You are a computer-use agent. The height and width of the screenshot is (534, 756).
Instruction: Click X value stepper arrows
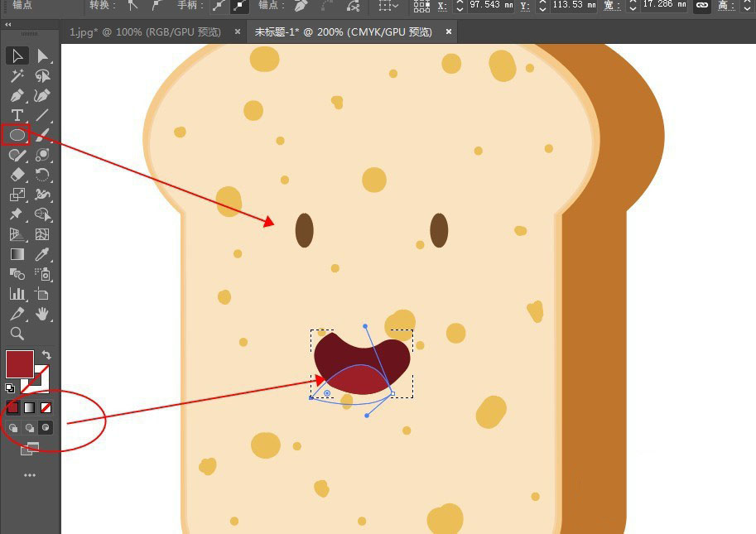click(x=460, y=5)
